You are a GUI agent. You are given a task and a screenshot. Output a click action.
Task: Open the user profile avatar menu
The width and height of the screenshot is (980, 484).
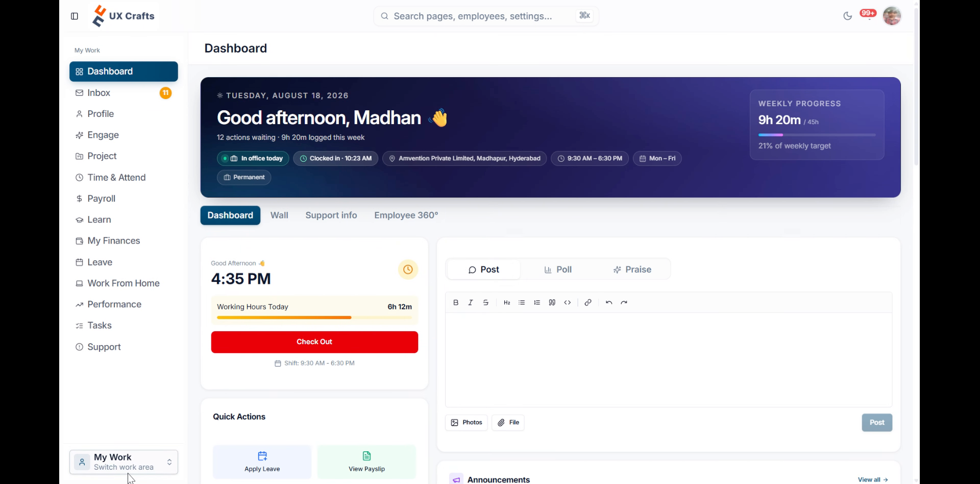[x=892, y=16]
